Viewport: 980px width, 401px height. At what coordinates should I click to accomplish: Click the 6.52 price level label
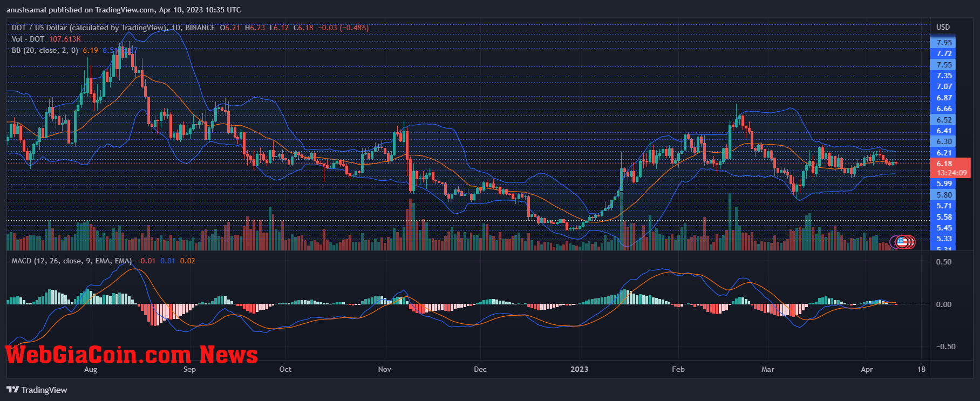click(944, 120)
